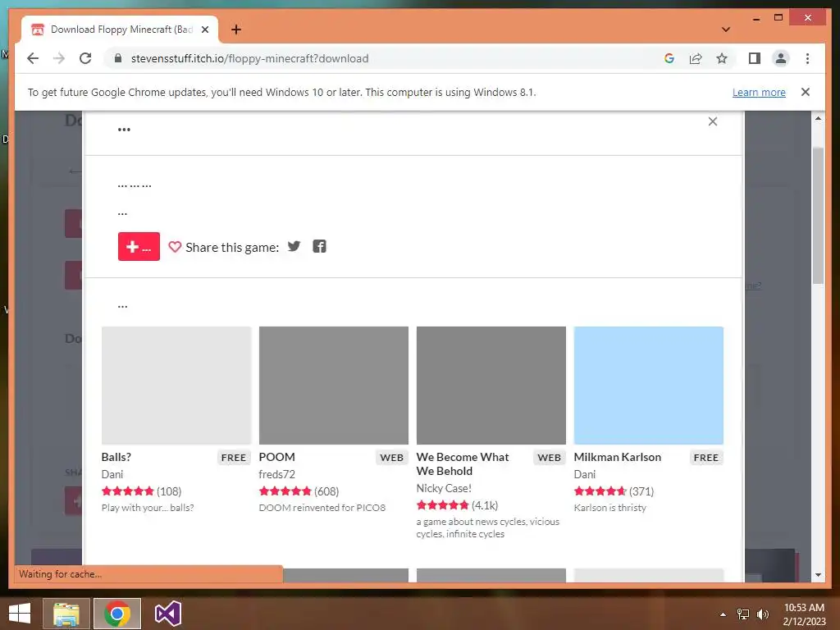Launch Visual Studio from the taskbar

coord(167,614)
